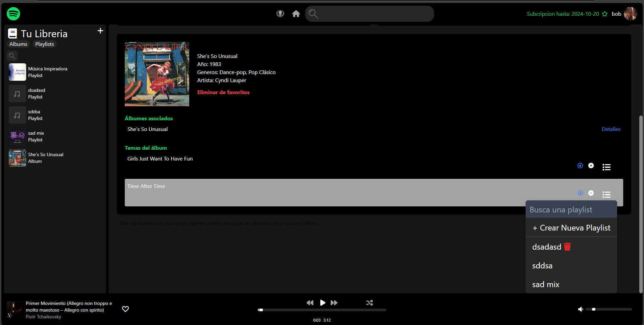The image size is (644, 325).
Task: Toggle playlist menu for Time After Time
Action: point(606,194)
